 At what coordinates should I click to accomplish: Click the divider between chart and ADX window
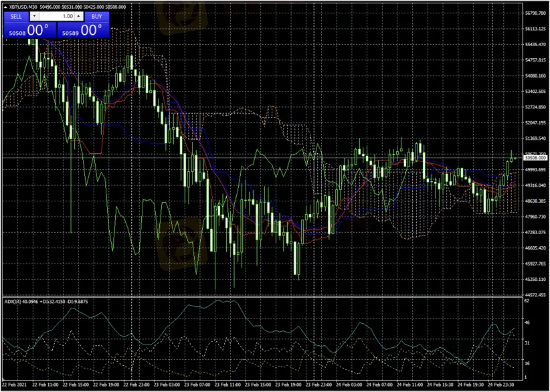click(261, 296)
